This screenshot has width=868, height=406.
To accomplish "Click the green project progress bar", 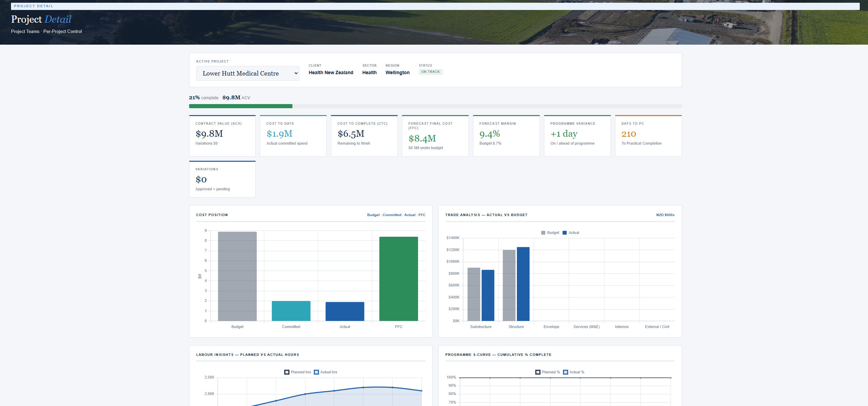I will click(x=241, y=106).
